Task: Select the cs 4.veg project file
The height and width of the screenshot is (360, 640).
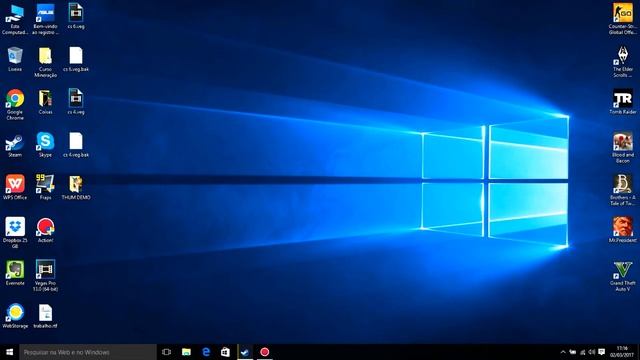Action: coord(76,102)
